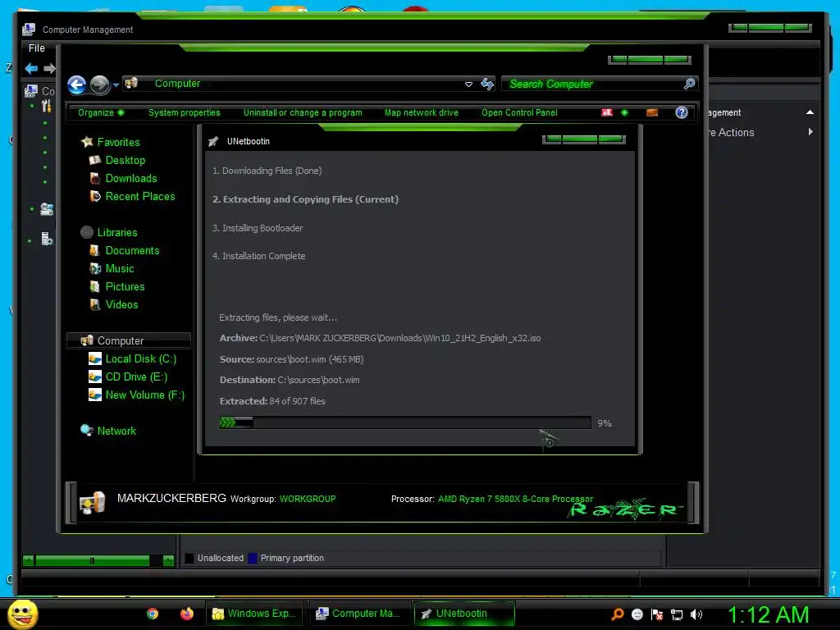This screenshot has width=840, height=630.
Task: Click Back arrow in Computer Management toolbar
Action: tap(31, 69)
